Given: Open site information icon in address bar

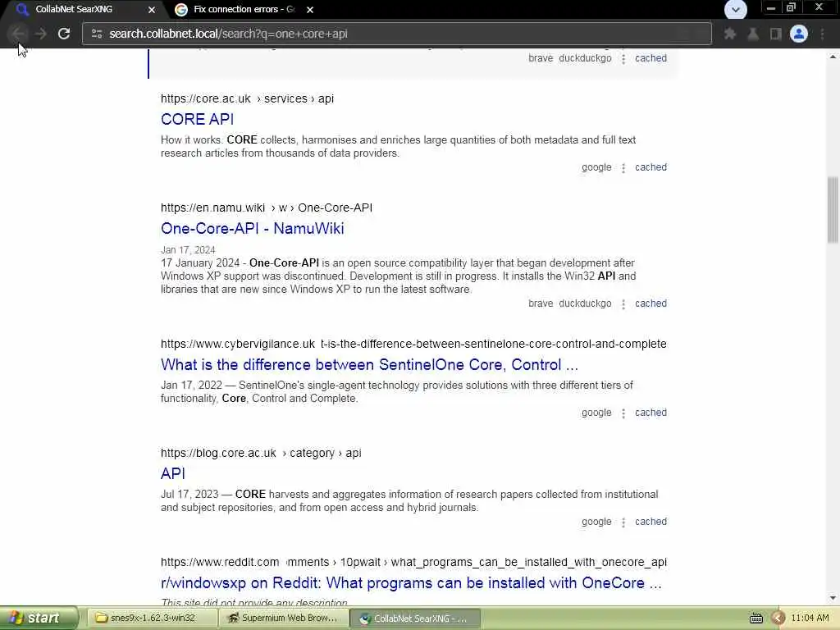Looking at the screenshot, I should click(97, 34).
